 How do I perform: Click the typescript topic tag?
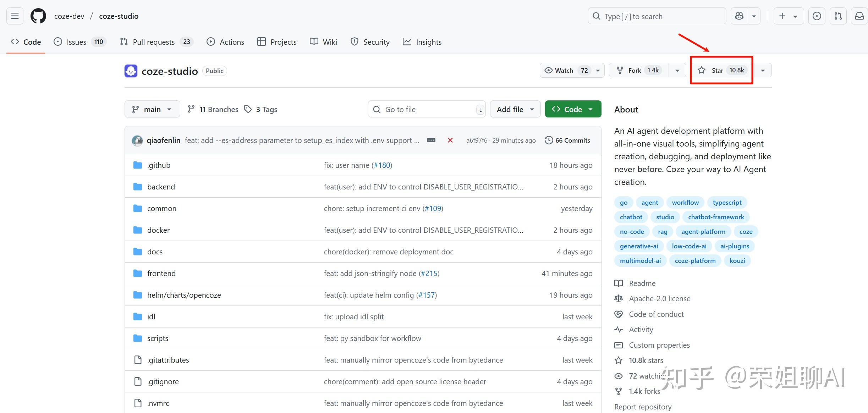[727, 203]
